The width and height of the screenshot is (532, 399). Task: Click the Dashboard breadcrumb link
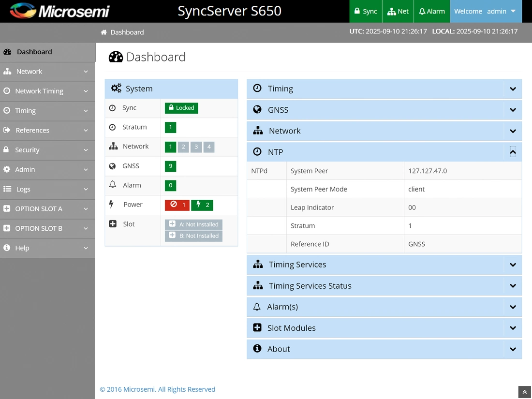[127, 32]
